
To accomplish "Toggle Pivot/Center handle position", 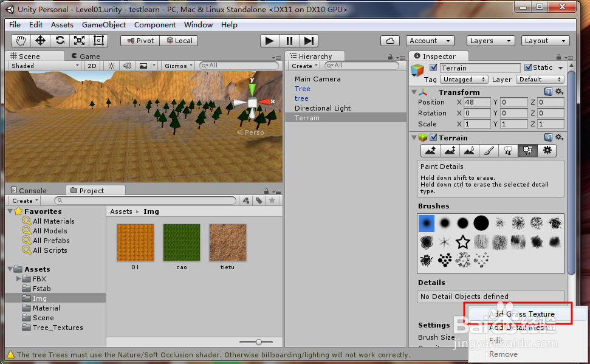I will click(140, 41).
